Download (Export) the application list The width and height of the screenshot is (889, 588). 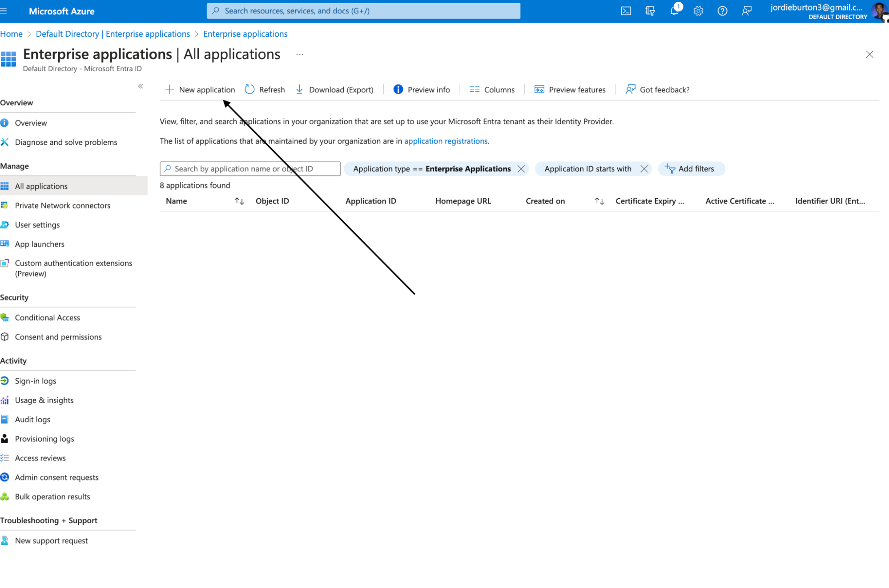point(335,90)
